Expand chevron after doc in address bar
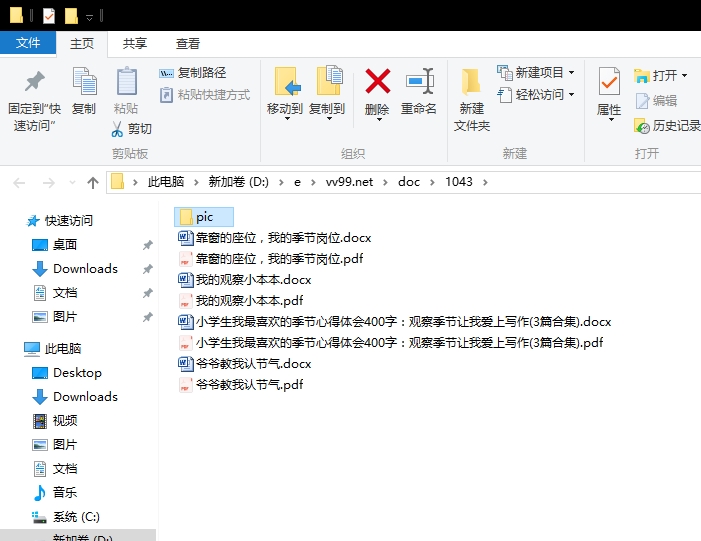 432,182
